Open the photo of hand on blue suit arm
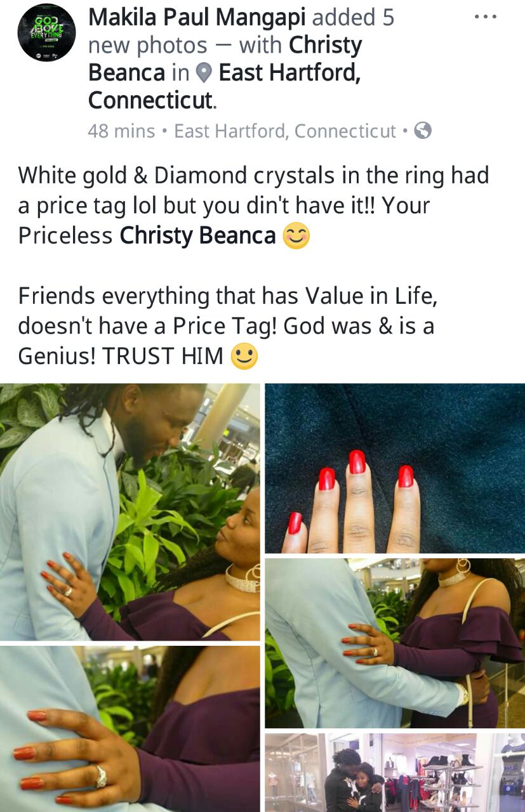Image resolution: width=525 pixels, height=812 pixels. point(395,643)
